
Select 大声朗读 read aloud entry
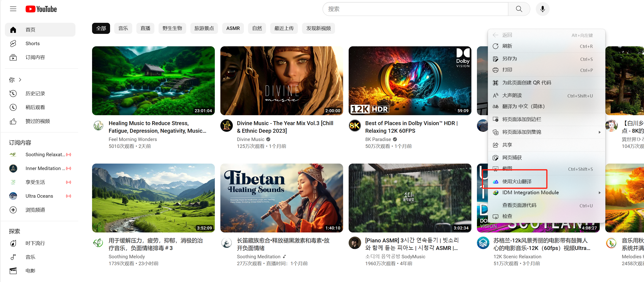click(546, 95)
